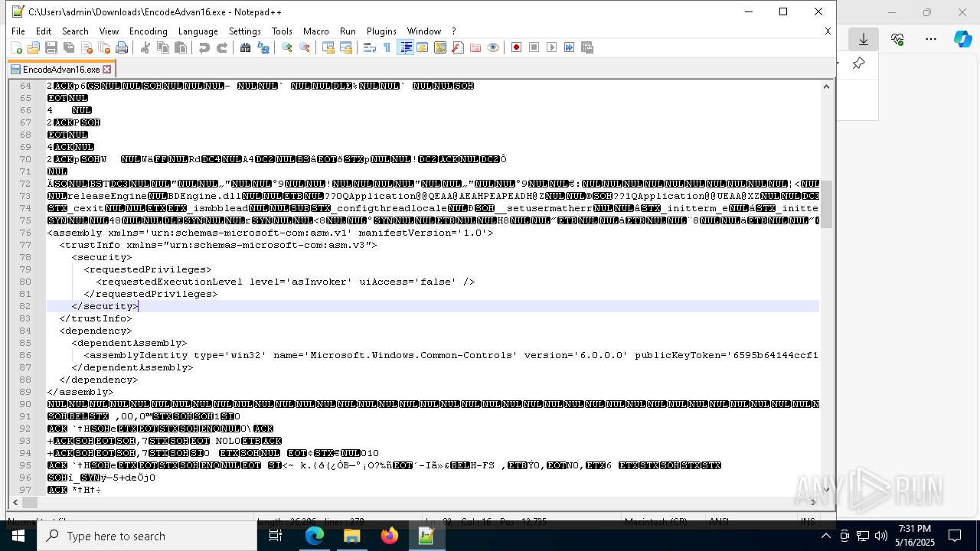980x551 pixels.
Task: Open Folder as Workspace panel
Action: [475, 47]
